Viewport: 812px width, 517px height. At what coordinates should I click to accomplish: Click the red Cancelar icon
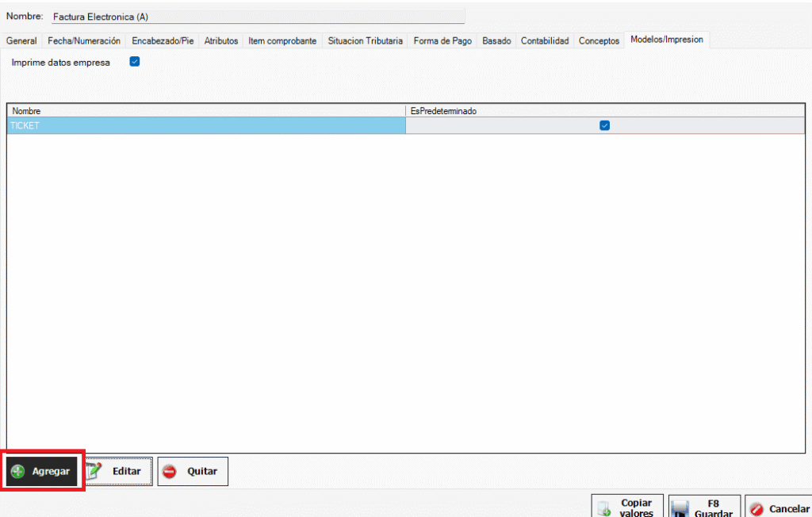[756, 509]
